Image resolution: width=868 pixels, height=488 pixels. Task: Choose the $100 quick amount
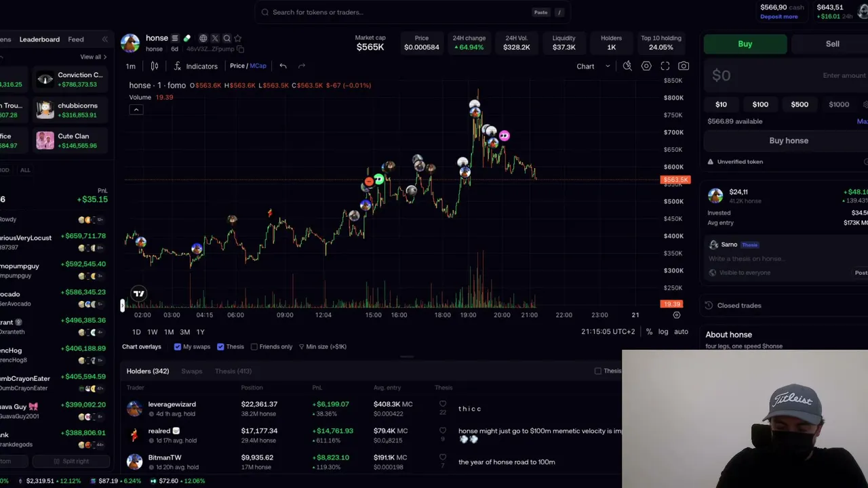coord(760,104)
